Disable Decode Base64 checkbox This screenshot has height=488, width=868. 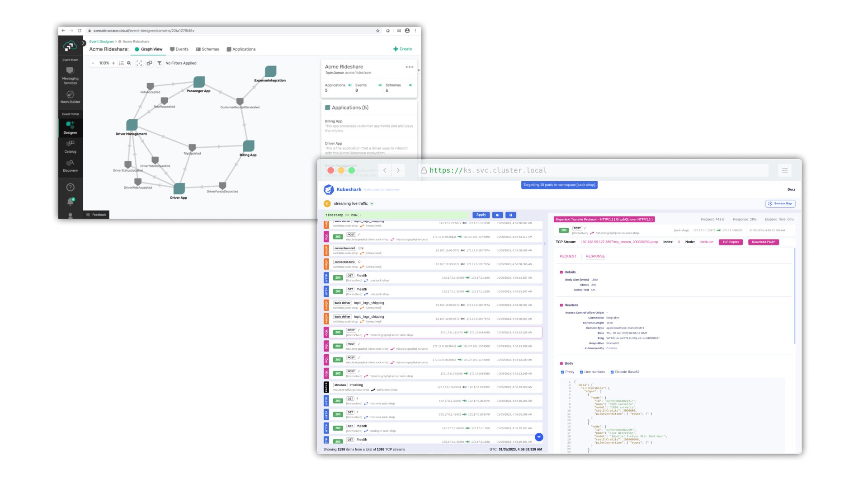(612, 372)
